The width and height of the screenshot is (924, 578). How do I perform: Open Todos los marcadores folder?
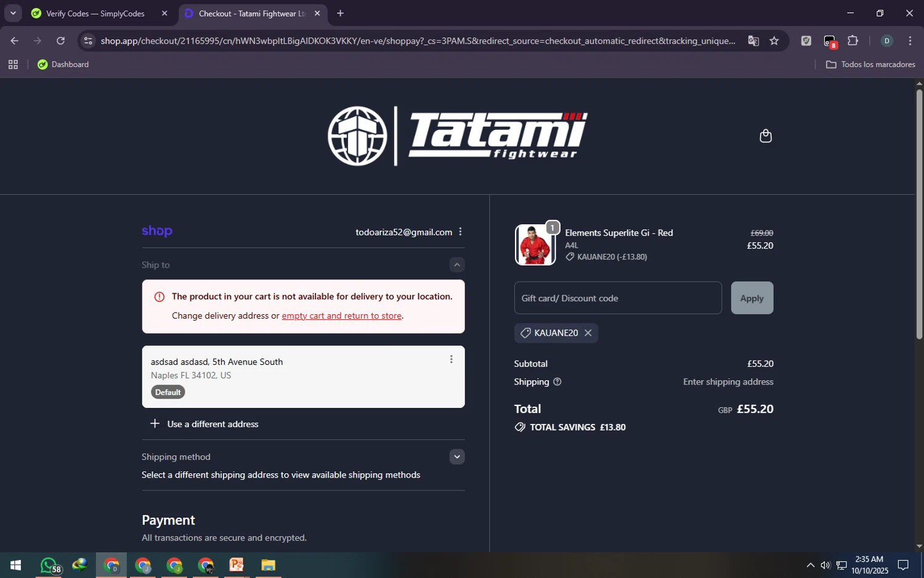pos(870,64)
